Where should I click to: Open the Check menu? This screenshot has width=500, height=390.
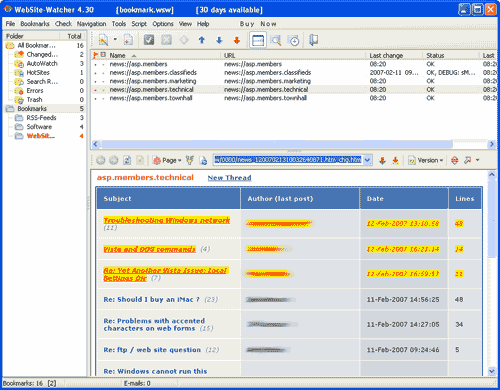point(63,24)
